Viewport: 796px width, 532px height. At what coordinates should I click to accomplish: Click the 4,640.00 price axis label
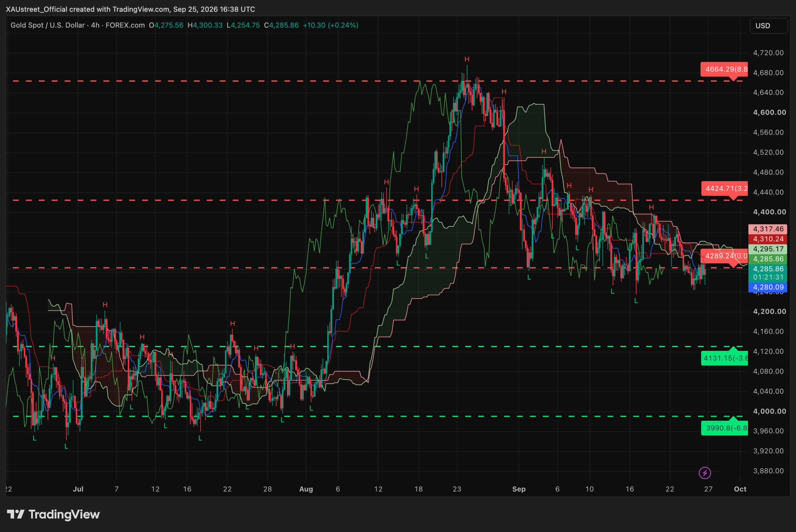point(768,92)
